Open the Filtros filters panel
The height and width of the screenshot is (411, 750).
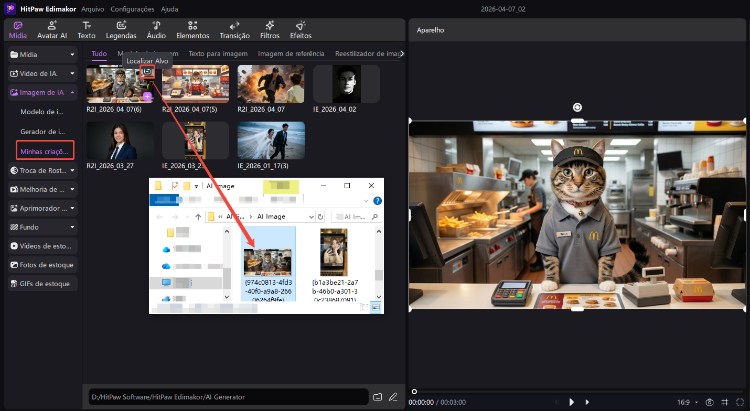point(269,29)
